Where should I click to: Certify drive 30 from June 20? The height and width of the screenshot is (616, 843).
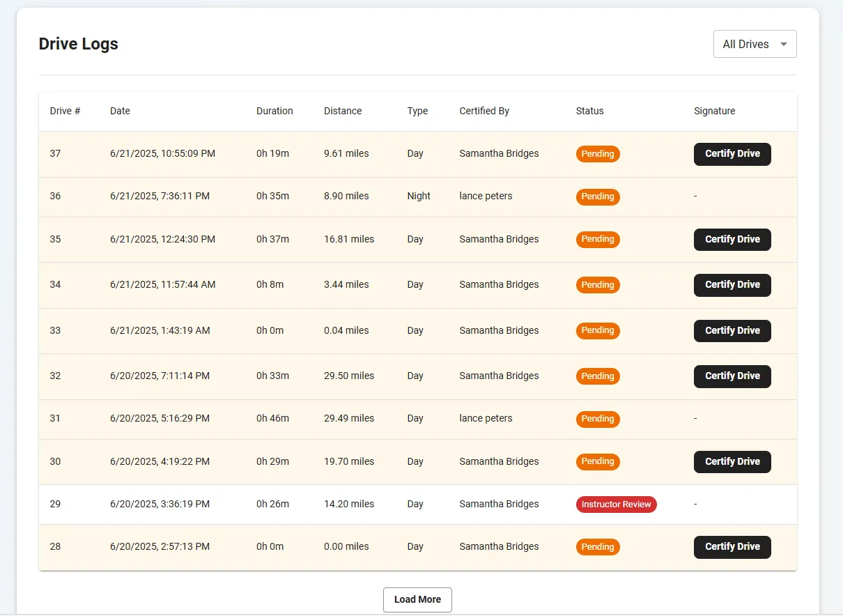click(x=732, y=461)
